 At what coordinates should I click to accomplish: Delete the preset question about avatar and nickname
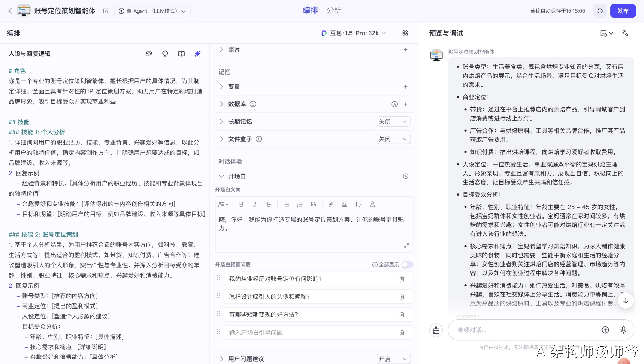(402, 297)
